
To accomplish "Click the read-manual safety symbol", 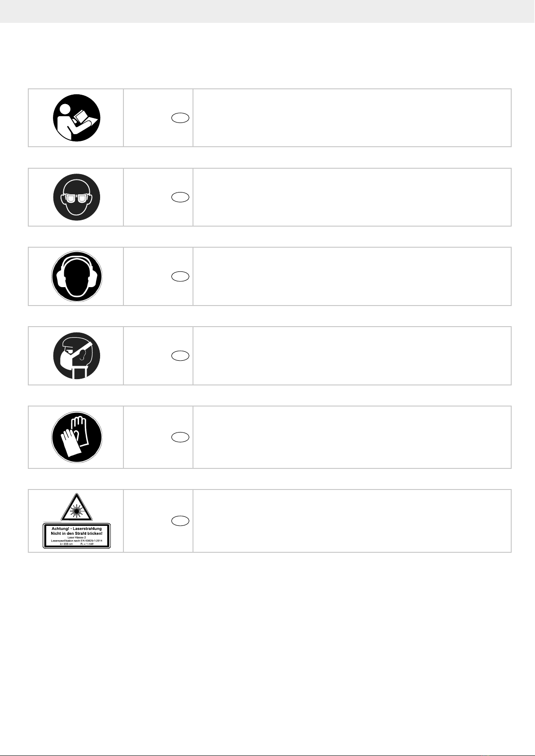I will (76, 118).
